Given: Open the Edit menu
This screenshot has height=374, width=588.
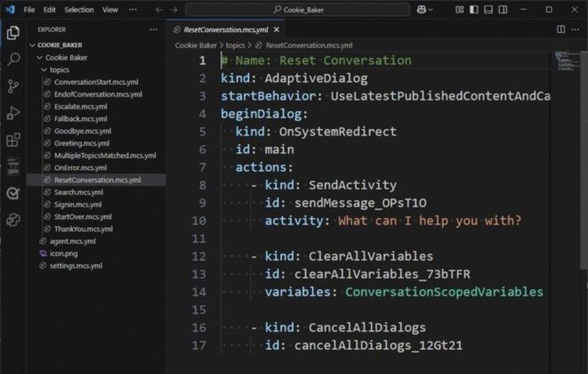Looking at the screenshot, I should click(50, 10).
